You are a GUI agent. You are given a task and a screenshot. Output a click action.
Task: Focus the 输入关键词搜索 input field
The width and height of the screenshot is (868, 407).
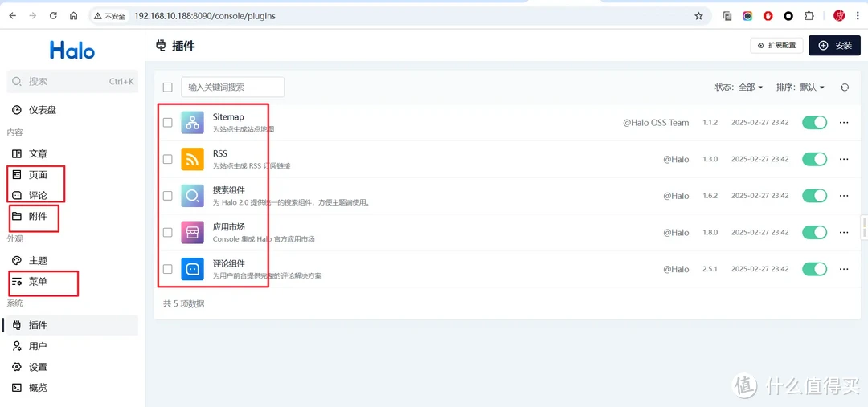[x=232, y=88]
